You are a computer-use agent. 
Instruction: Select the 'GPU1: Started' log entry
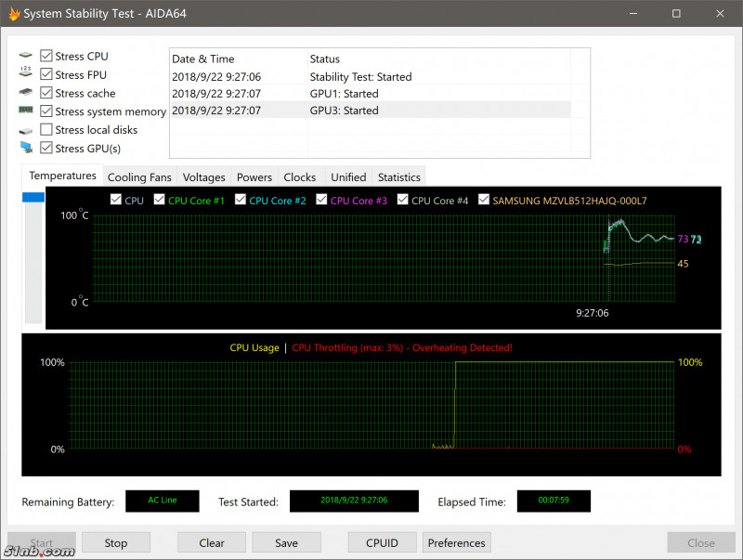370,93
